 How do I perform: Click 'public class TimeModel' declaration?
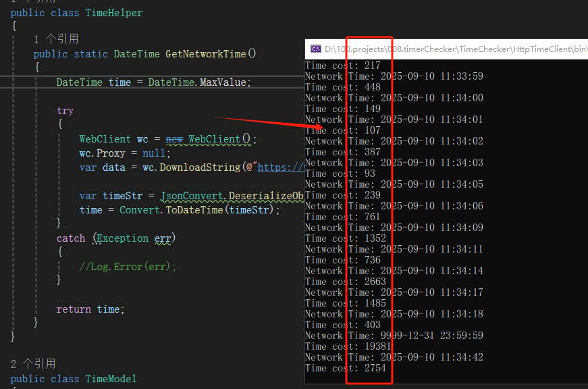click(x=74, y=379)
